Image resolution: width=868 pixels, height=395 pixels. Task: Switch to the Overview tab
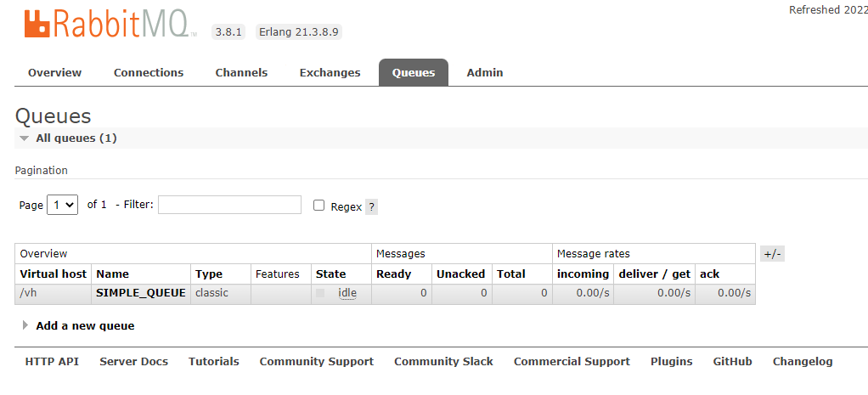coord(55,72)
